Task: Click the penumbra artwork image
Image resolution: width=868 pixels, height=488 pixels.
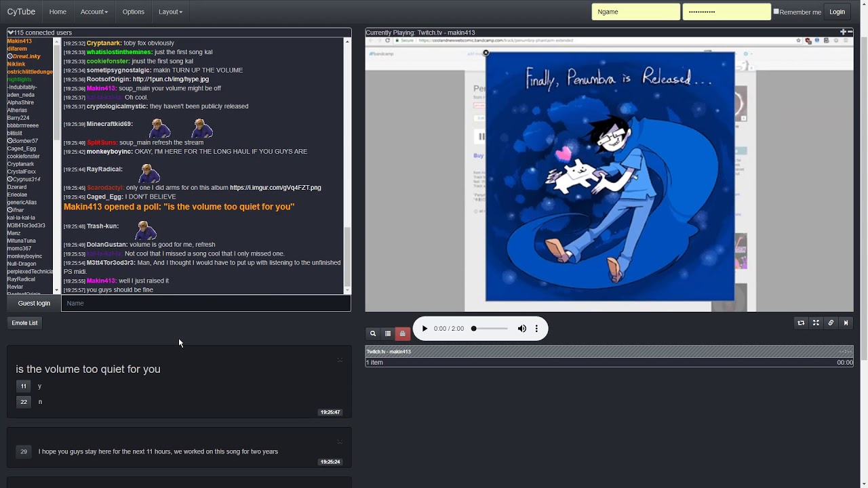Action: point(610,176)
